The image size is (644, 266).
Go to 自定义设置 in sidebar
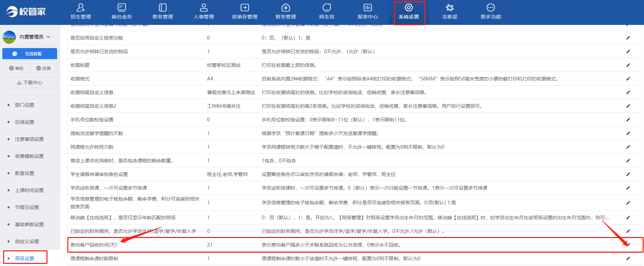tap(27, 241)
